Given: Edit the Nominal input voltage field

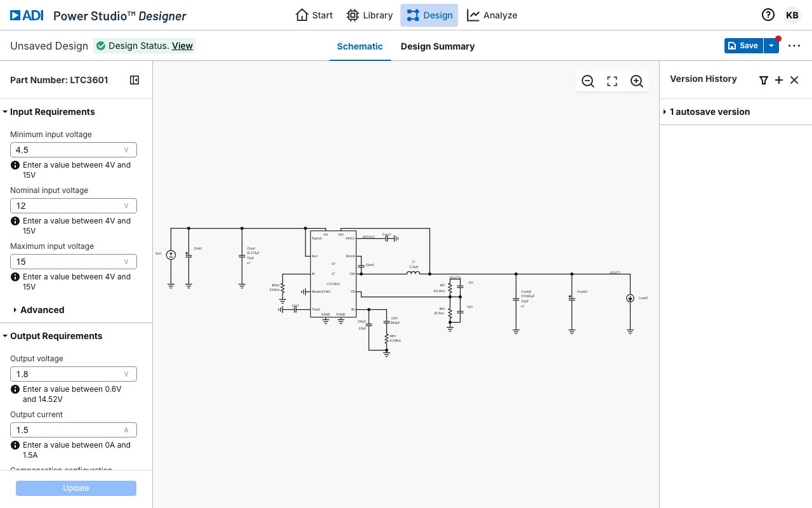Looking at the screenshot, I should 74,206.
